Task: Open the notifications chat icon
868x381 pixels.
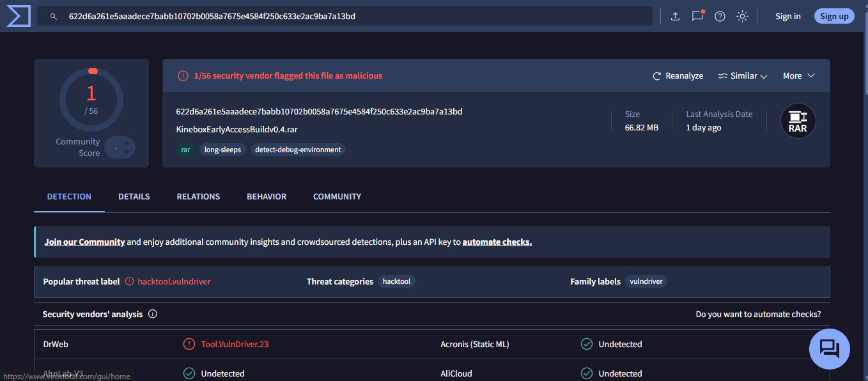Action: 697,16
